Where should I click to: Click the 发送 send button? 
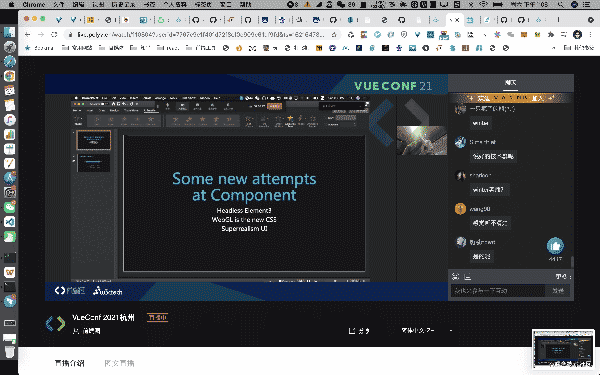pos(558,291)
